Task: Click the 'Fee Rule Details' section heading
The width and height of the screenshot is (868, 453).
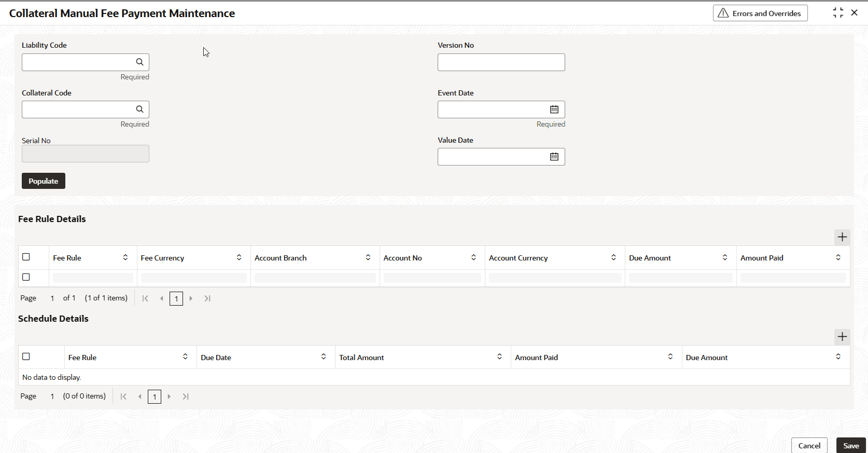Action: 52,219
